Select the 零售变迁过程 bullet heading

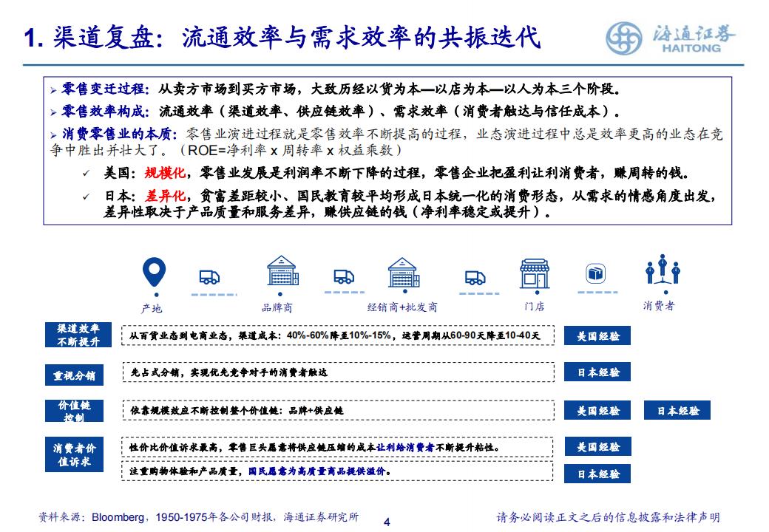(105, 89)
